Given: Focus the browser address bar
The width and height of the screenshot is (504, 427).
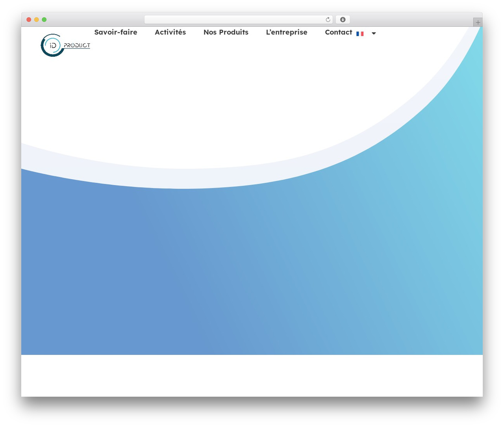Looking at the screenshot, I should point(238,20).
